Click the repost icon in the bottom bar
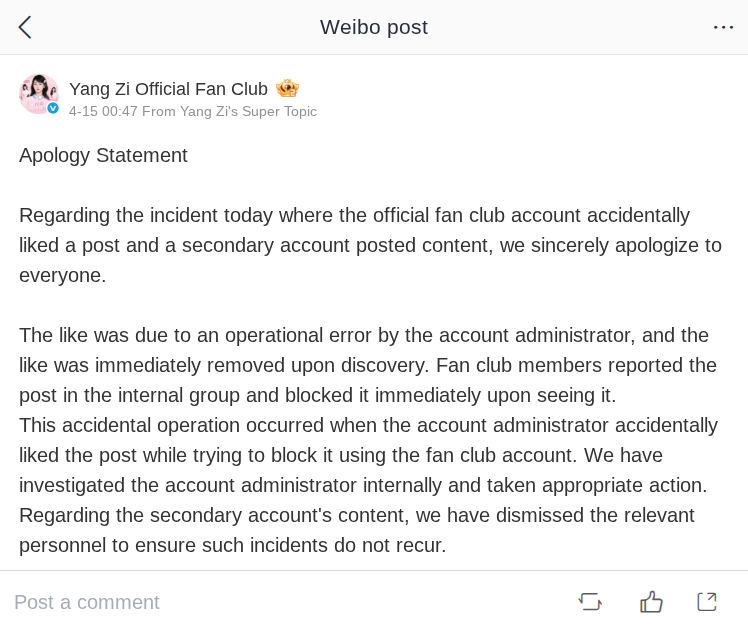Screen dimensions: 748x632 590,601
